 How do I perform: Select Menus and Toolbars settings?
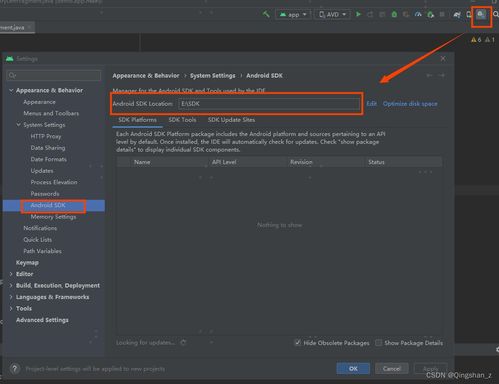51,113
